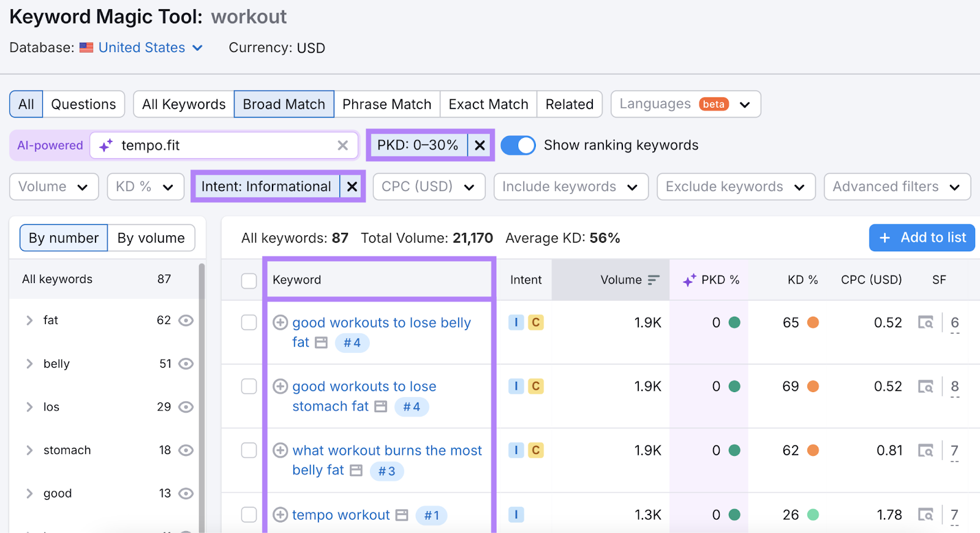Select the Questions tab
Screen dimensions: 980x533
click(83, 104)
